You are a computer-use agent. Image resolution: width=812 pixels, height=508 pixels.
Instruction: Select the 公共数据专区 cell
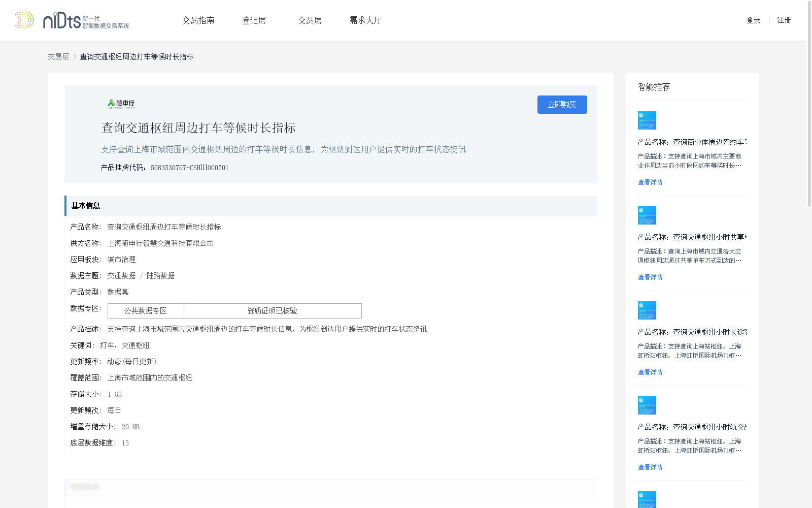[146, 311]
